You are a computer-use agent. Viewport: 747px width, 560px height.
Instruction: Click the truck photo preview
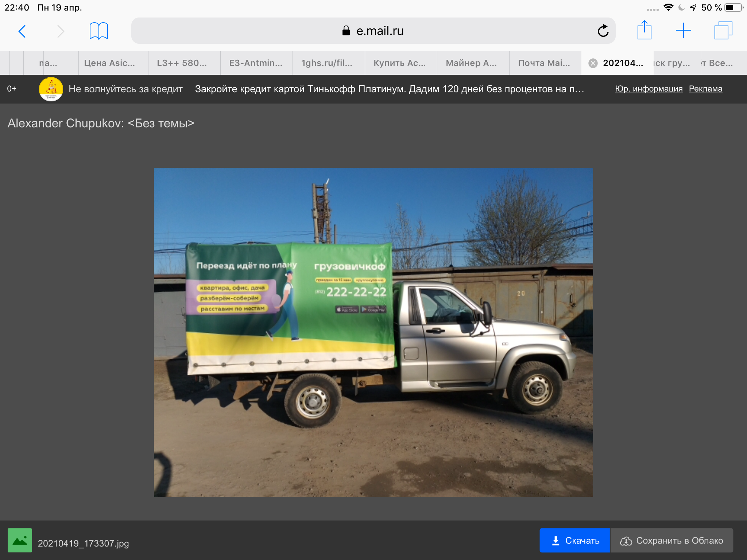coord(373,332)
